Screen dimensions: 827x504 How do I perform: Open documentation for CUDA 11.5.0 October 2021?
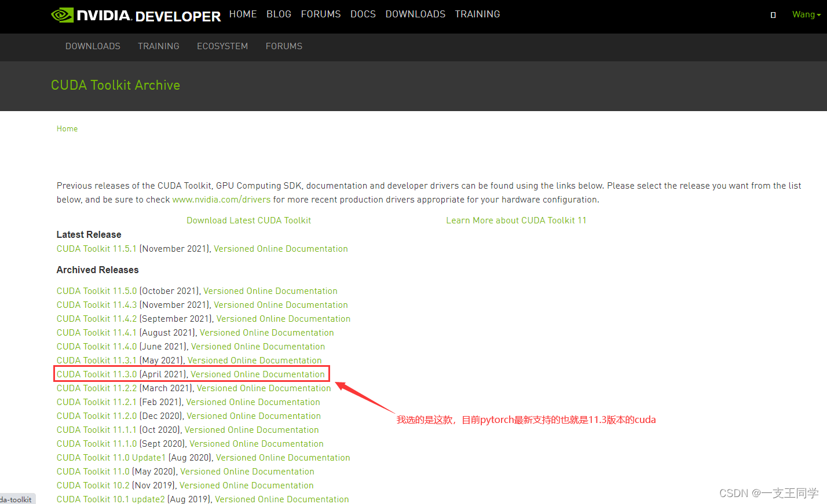pyautogui.click(x=270, y=291)
